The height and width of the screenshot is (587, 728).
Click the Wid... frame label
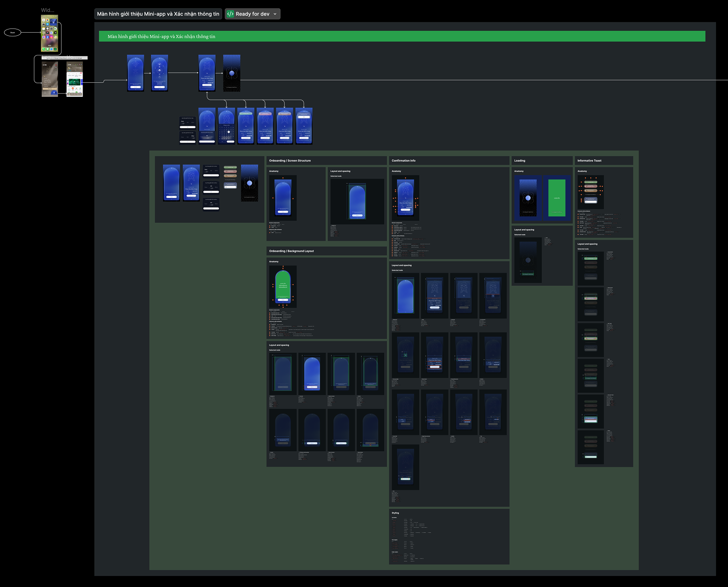(47, 10)
